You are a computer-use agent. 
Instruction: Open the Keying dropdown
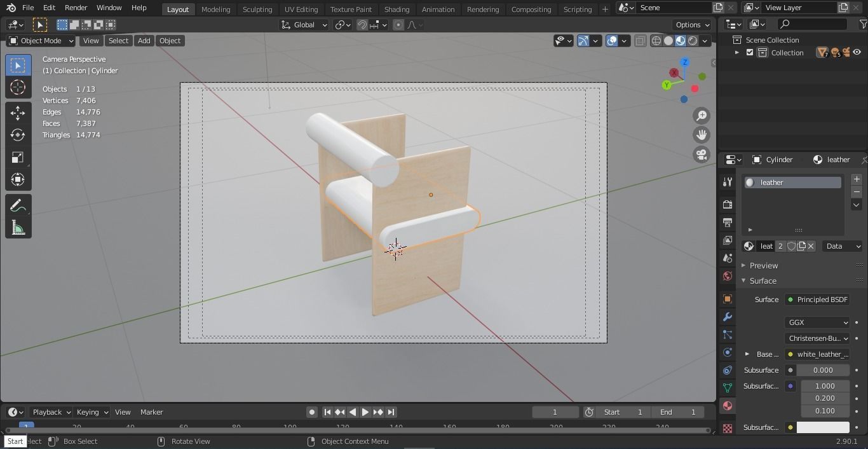92,412
